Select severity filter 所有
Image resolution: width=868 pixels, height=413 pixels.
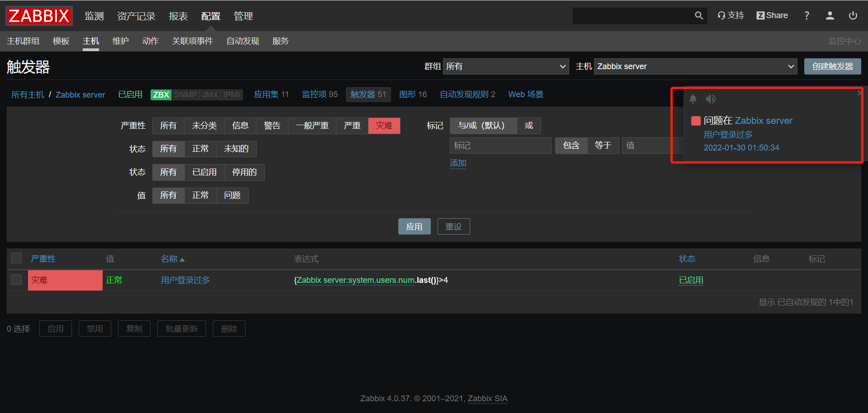point(168,126)
